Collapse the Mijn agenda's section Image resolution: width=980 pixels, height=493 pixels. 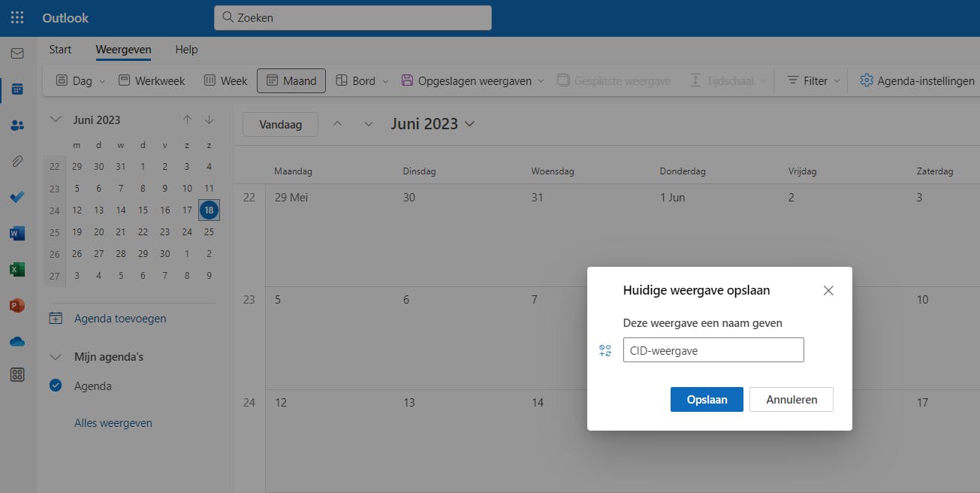click(x=55, y=357)
